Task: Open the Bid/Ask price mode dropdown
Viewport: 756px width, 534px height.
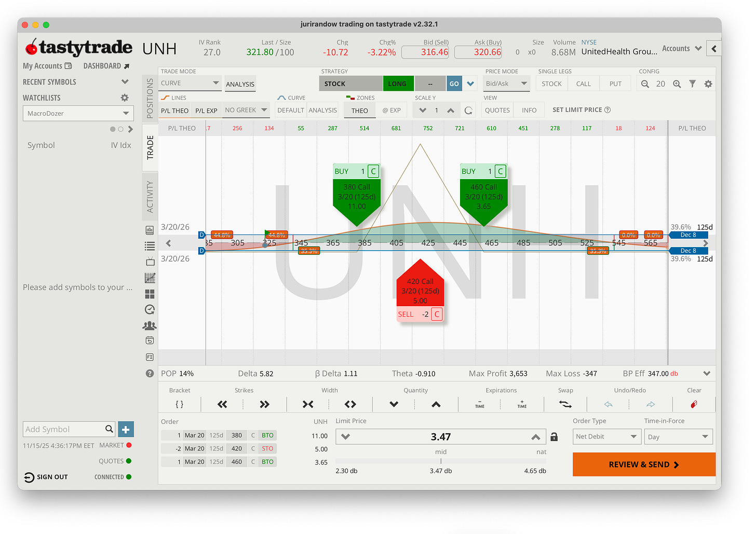Action: (506, 84)
